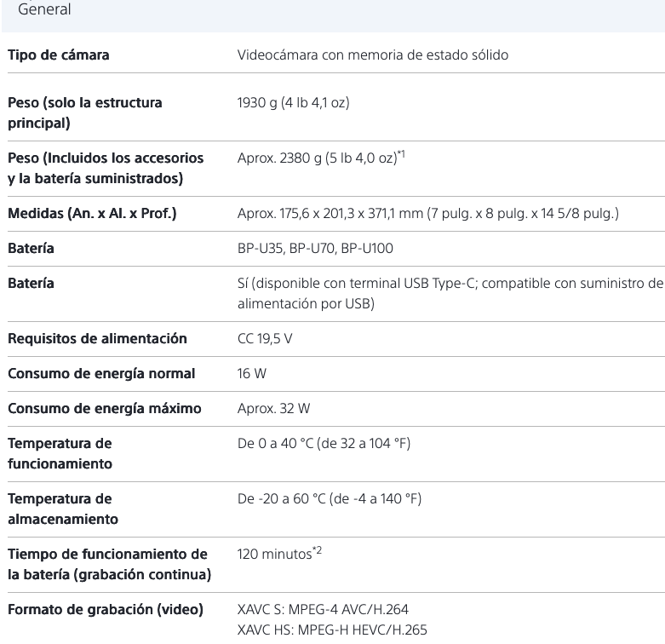Select the Videocámara con memoria de estado sólido text
665x644 pixels.
pyautogui.click(x=372, y=56)
